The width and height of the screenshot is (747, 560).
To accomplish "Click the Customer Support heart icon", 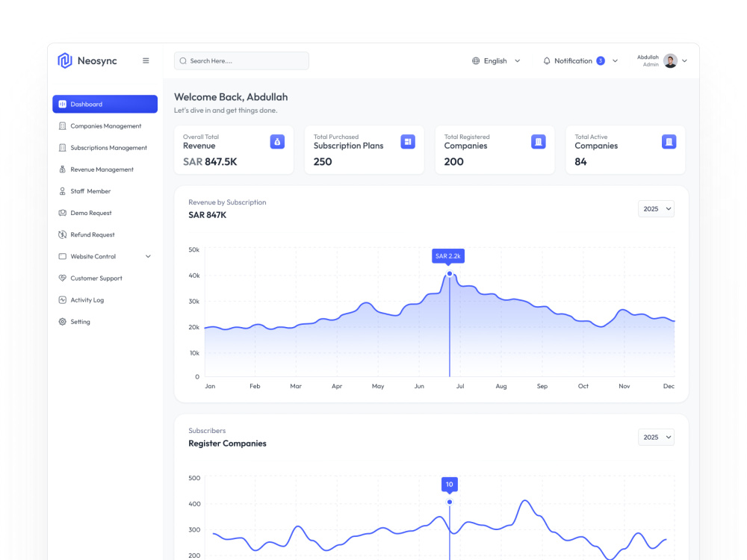I will [63, 278].
